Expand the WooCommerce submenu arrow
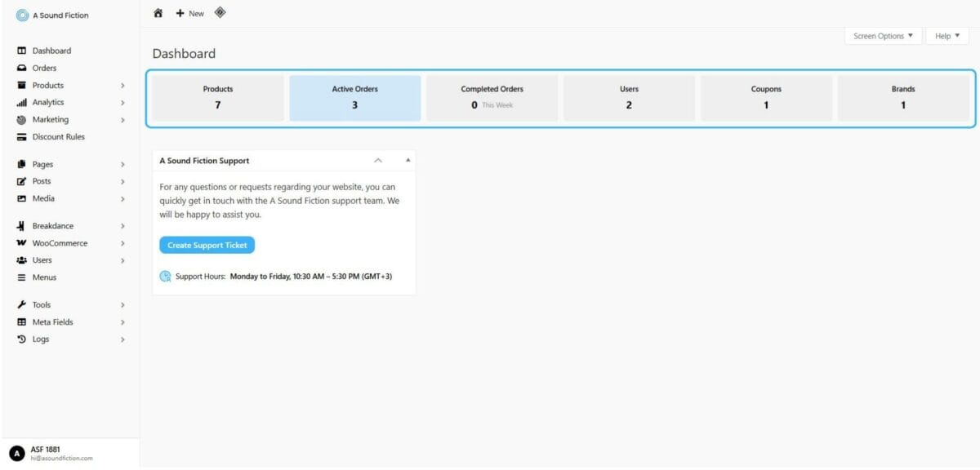Screen dimensions: 980x470 tap(122, 243)
